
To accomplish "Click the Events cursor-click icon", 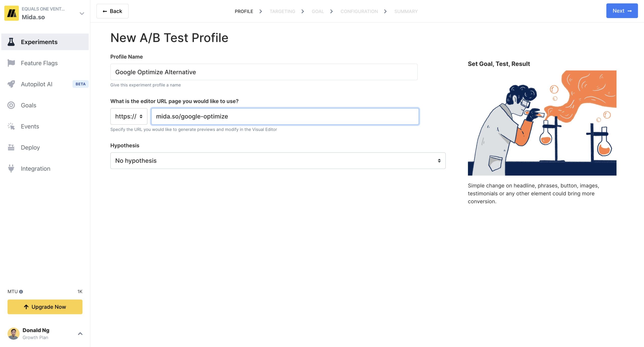I will tap(11, 126).
